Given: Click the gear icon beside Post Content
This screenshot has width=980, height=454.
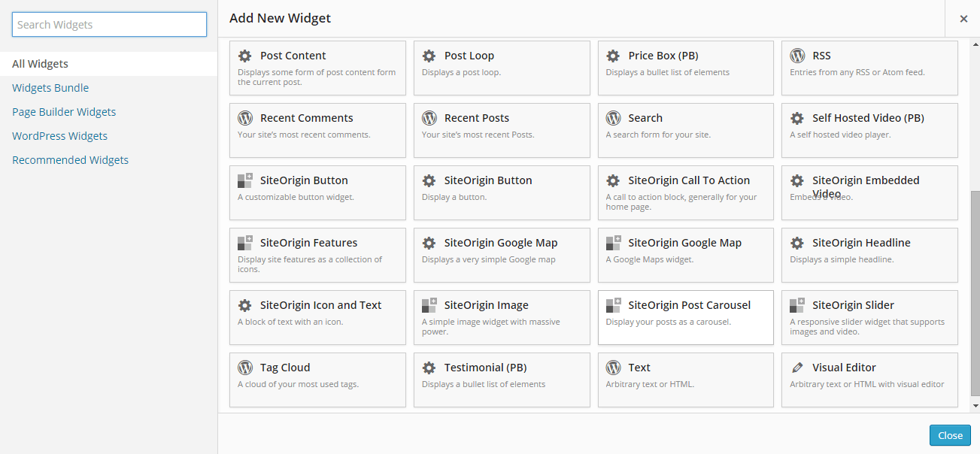Looking at the screenshot, I should coord(244,56).
